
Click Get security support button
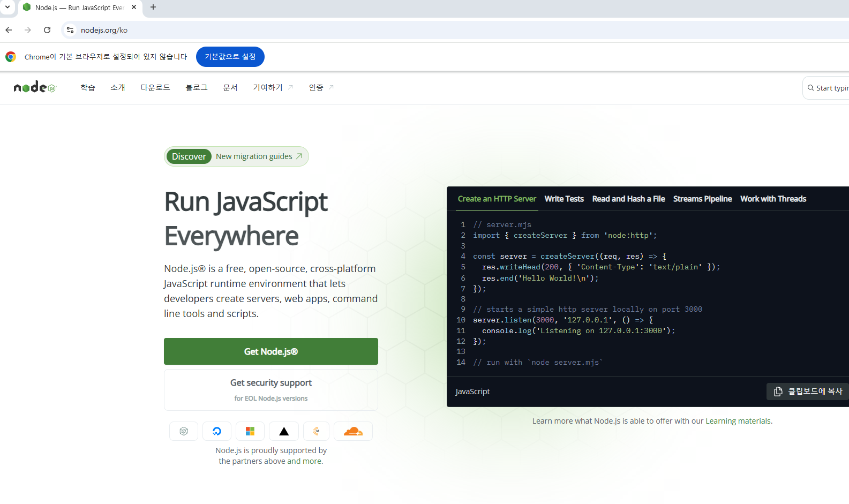271,390
